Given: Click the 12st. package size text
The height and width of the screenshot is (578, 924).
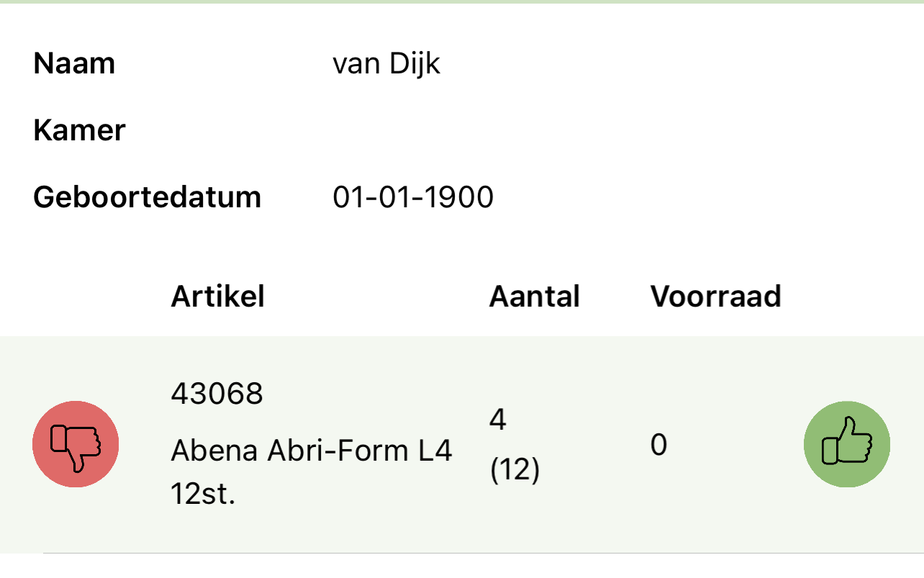Looking at the screenshot, I should point(203,495).
